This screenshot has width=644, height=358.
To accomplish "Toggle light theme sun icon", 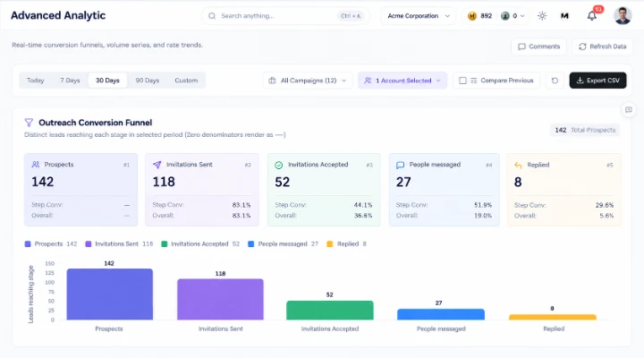I will pos(542,16).
